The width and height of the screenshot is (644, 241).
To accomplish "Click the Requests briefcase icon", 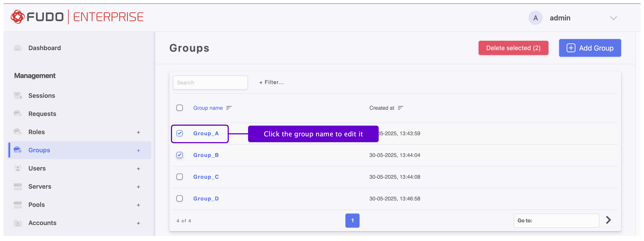I will point(18,114).
